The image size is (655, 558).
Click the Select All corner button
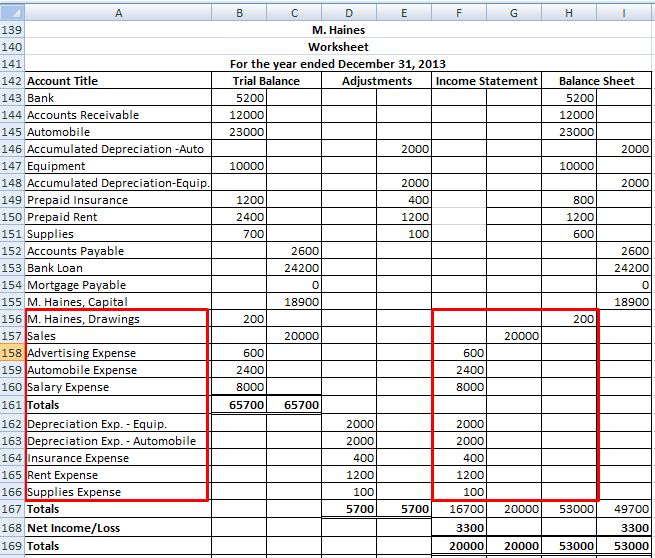12,11
